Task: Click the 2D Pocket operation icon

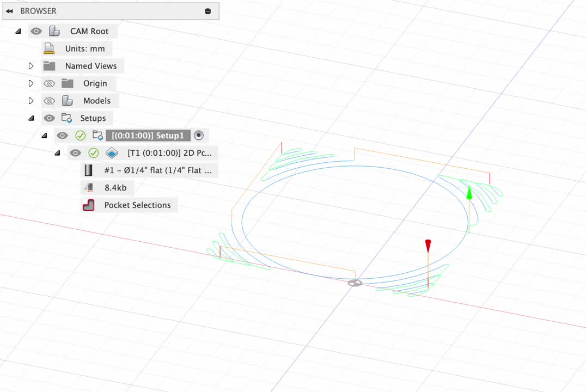Action: [x=112, y=153]
